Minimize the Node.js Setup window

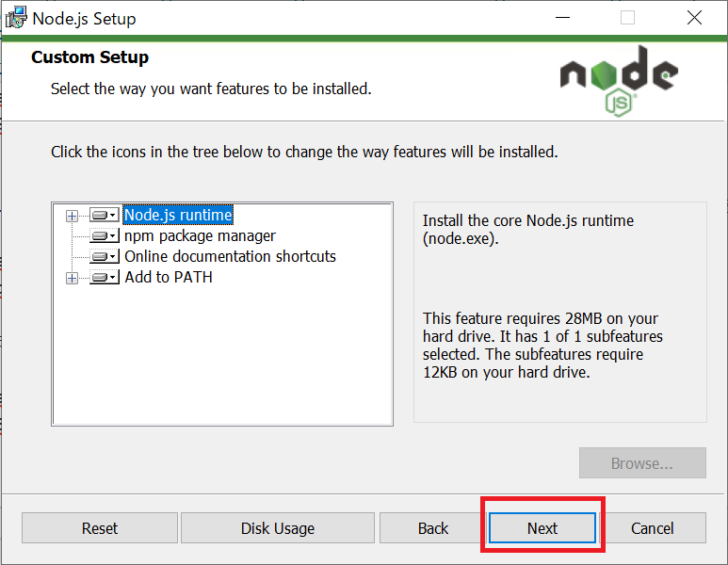(x=562, y=18)
